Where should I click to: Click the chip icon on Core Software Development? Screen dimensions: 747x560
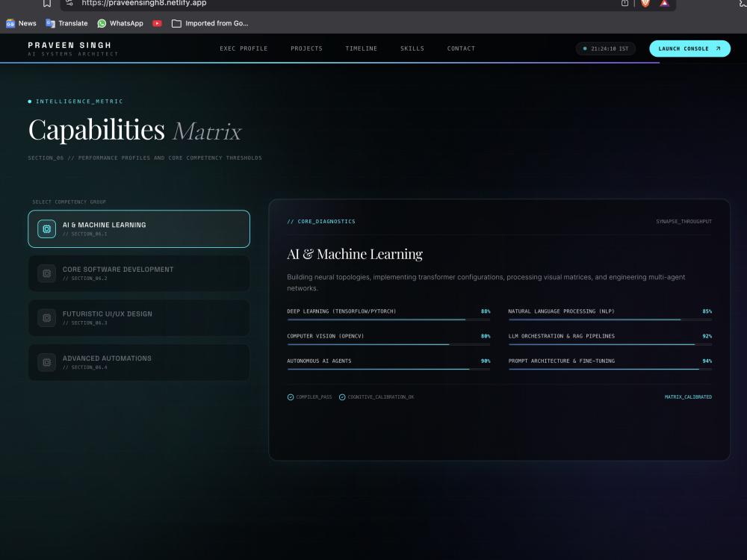click(46, 273)
